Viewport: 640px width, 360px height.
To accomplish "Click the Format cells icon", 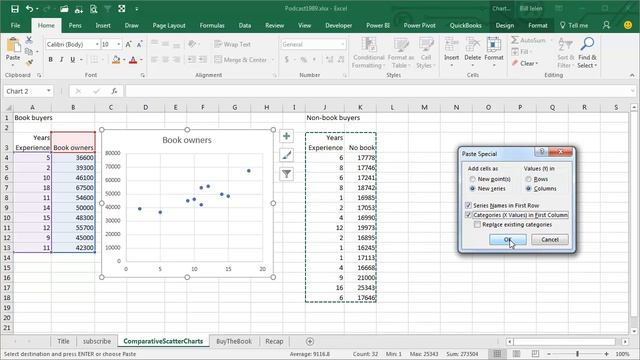I will pos(494,44).
